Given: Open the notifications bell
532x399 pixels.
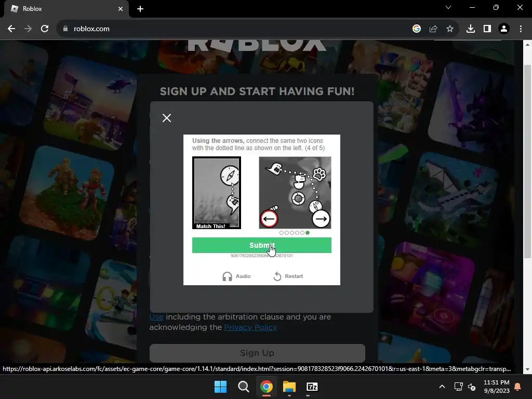Looking at the screenshot, I should 518,387.
